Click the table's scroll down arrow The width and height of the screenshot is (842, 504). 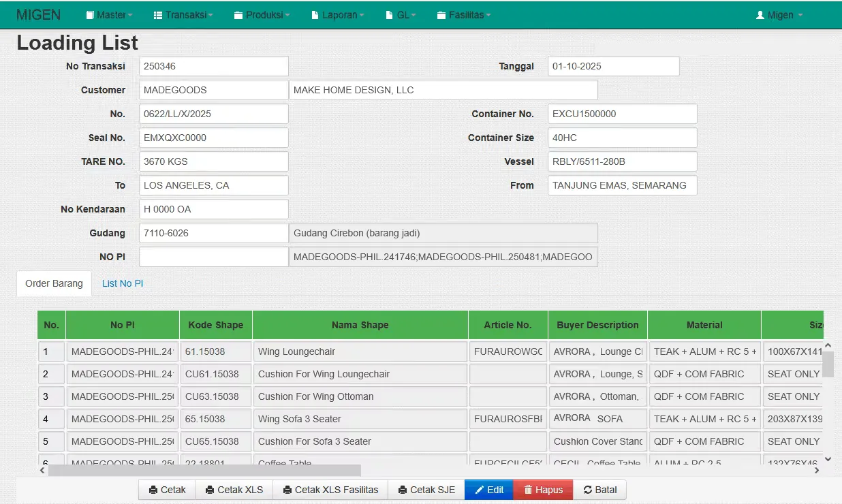tap(828, 459)
